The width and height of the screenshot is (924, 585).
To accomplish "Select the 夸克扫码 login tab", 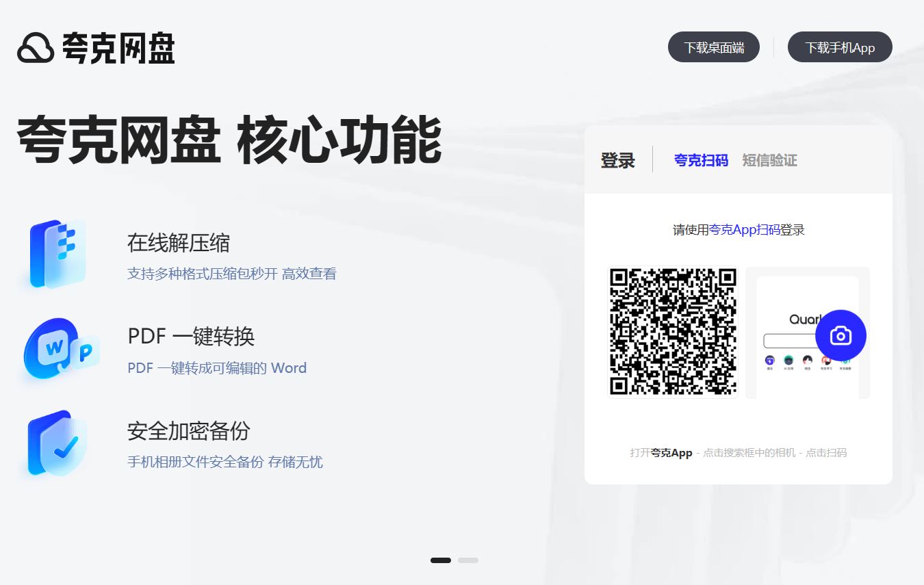I will click(x=700, y=159).
